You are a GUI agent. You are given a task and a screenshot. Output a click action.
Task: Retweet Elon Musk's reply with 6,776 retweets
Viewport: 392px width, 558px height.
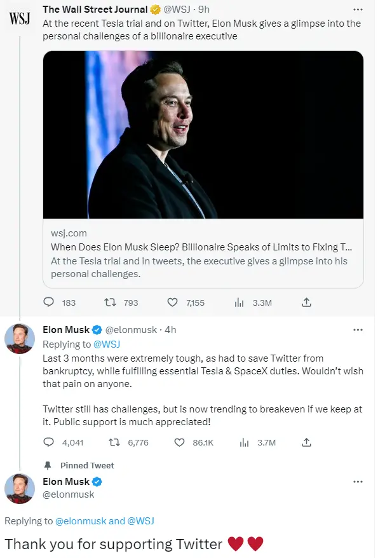114,442
